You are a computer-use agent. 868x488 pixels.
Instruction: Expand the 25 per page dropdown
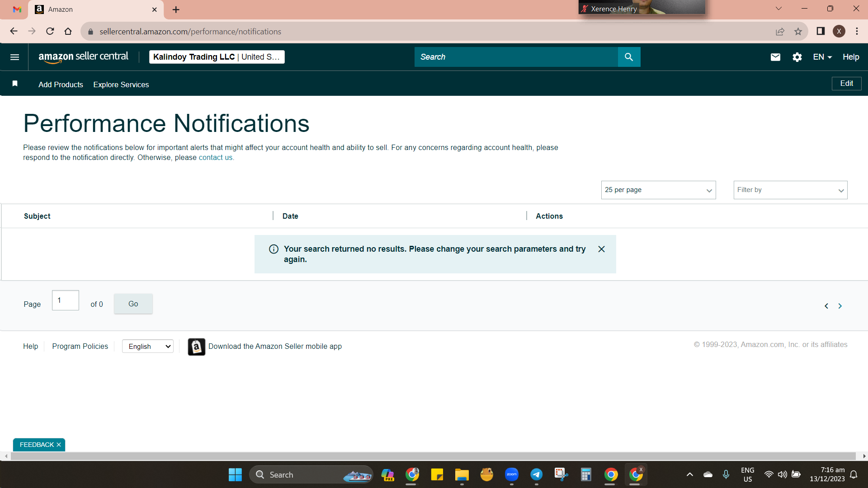[x=658, y=190]
